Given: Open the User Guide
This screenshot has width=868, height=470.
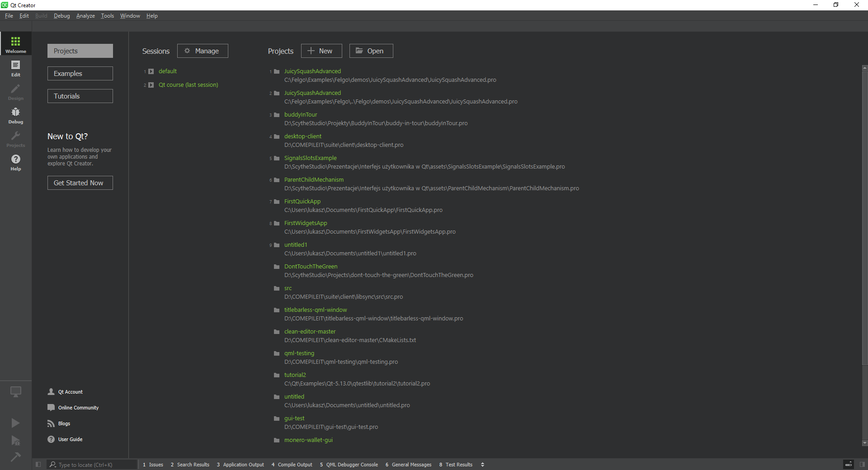Looking at the screenshot, I should click(x=70, y=439).
